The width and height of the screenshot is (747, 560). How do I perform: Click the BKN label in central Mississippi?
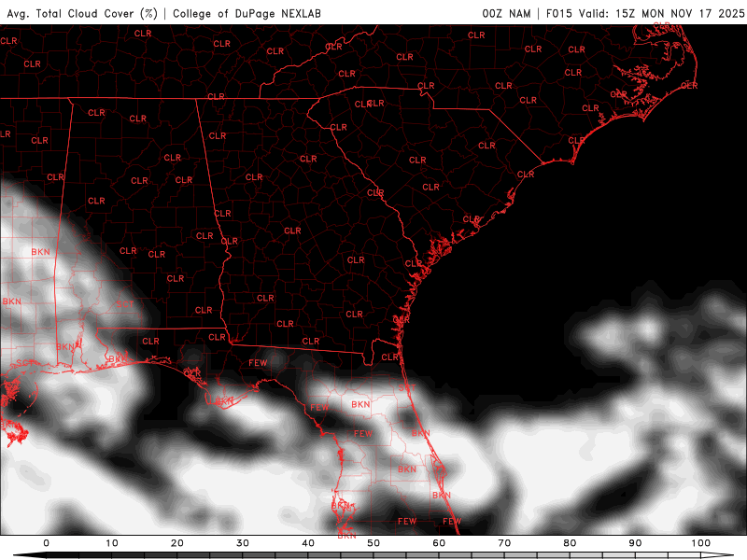click(40, 252)
